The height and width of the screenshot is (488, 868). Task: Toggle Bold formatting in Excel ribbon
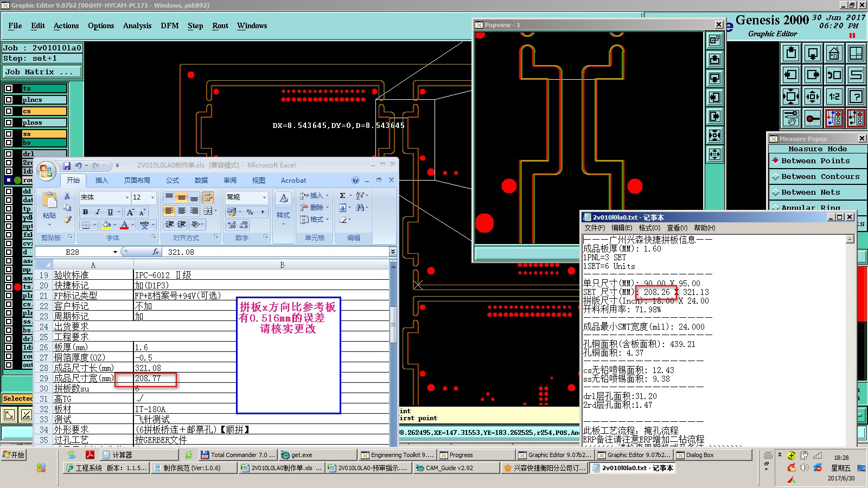[x=85, y=212]
